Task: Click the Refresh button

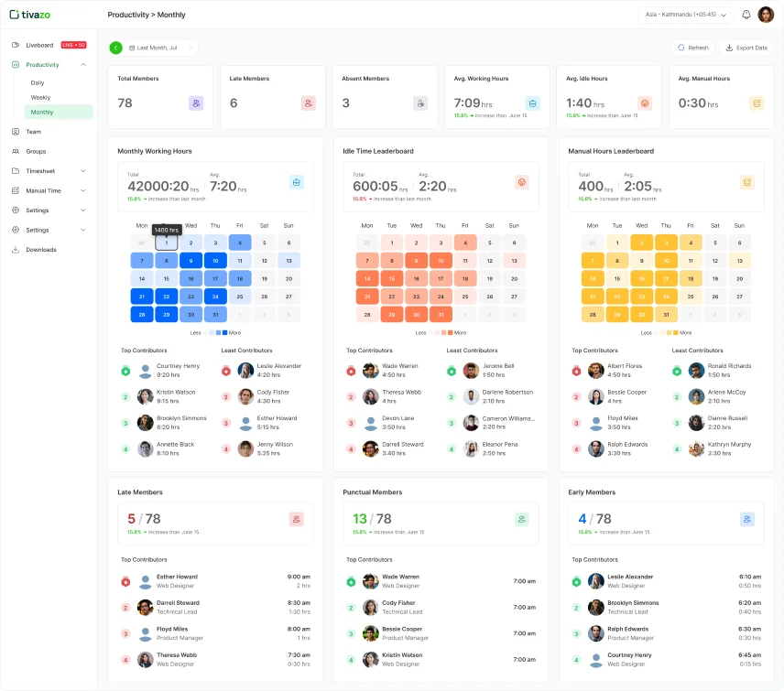Action: coord(691,48)
